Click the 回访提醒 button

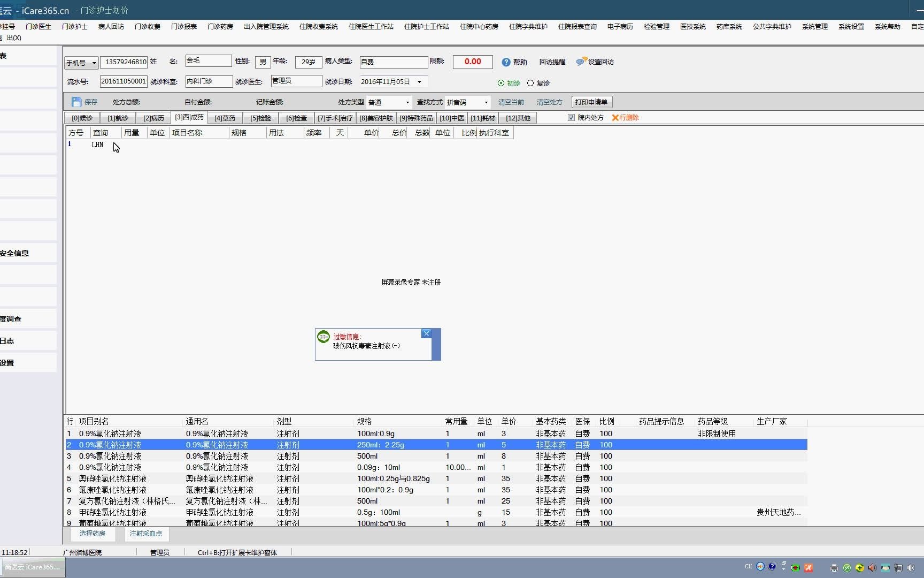click(x=552, y=62)
